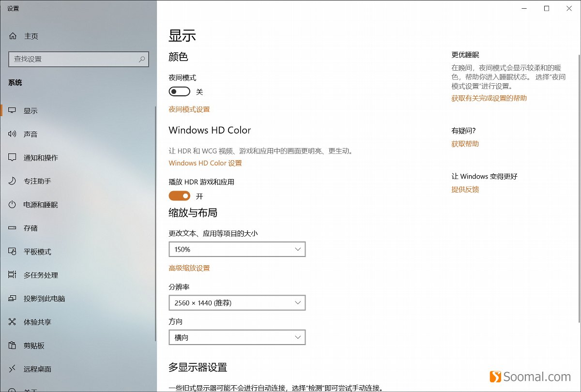The width and height of the screenshot is (581, 392).
Task: Open 投影到此电脑 settings
Action: (x=44, y=299)
